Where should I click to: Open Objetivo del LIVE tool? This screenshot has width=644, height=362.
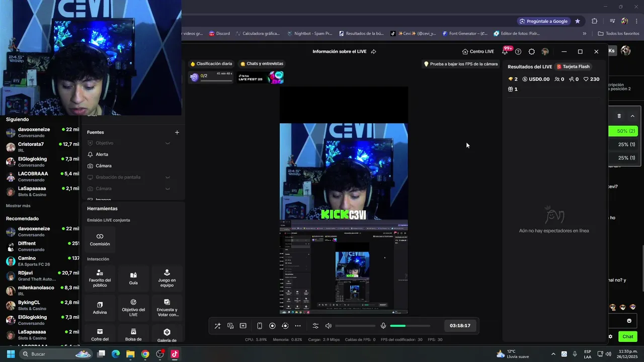coord(133,308)
